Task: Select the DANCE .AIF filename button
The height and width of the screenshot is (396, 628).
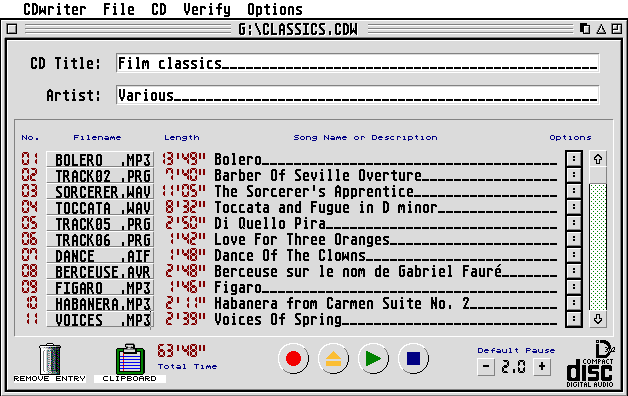Action: pos(100,255)
